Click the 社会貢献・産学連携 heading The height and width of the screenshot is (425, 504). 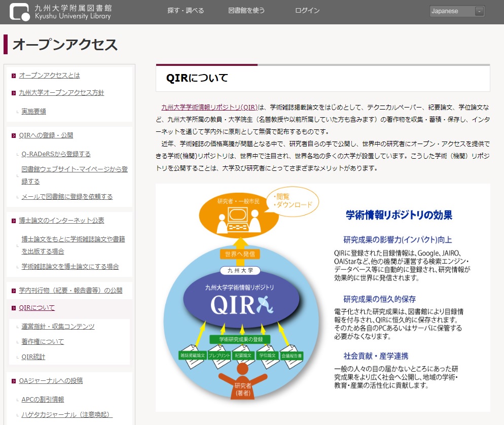pos(376,356)
